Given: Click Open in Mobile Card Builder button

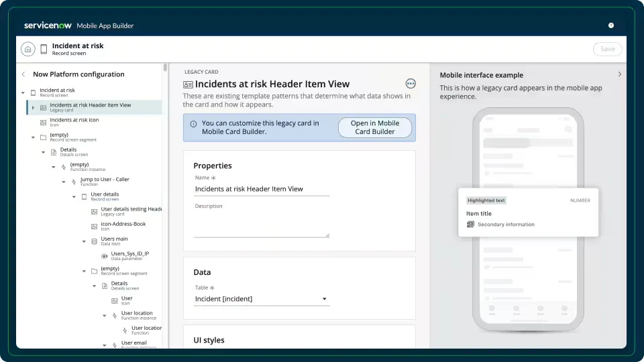Looking at the screenshot, I should (375, 127).
